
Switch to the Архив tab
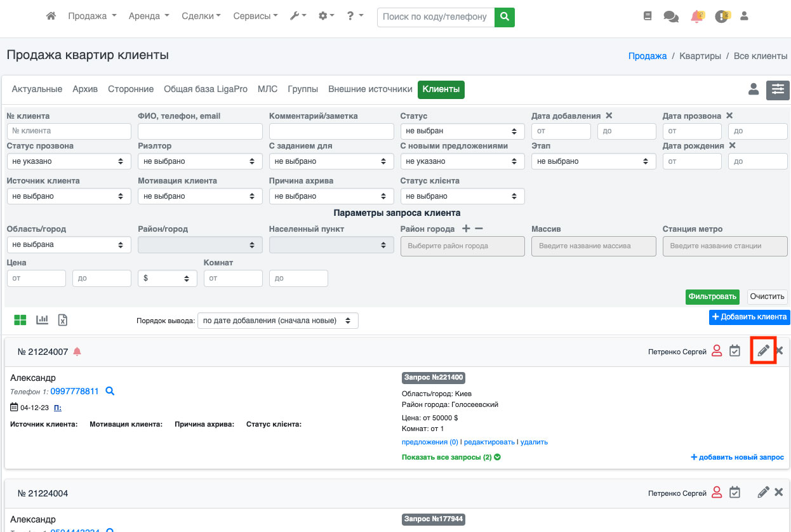point(85,90)
